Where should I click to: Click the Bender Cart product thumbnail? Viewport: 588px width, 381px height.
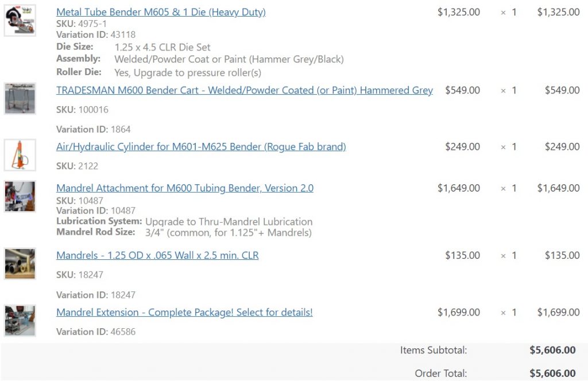[x=20, y=99]
